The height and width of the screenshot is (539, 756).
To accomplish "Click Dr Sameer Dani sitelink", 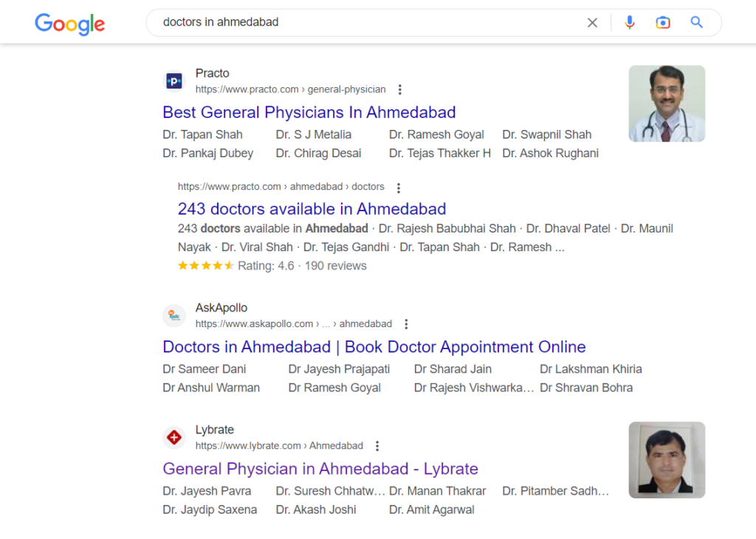I will tap(205, 369).
